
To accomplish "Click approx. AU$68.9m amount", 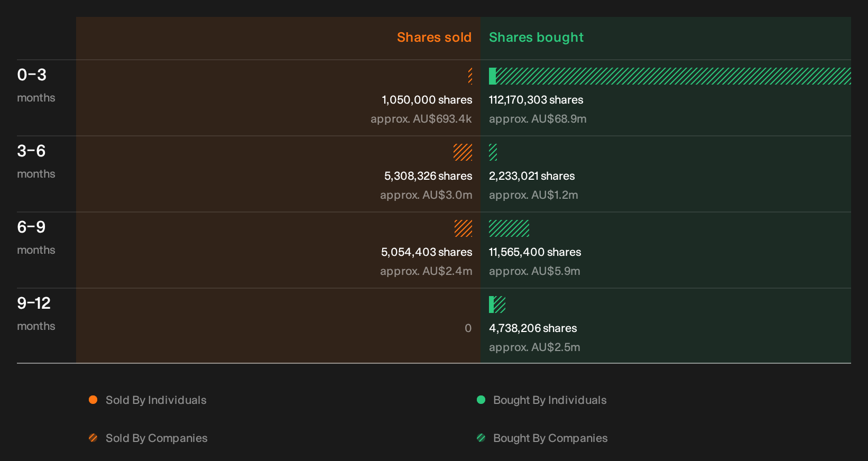I will tap(538, 119).
